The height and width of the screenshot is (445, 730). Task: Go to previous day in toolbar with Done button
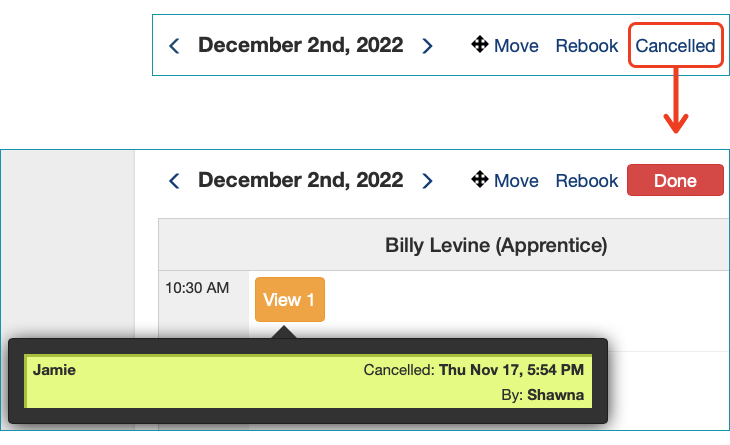(175, 181)
